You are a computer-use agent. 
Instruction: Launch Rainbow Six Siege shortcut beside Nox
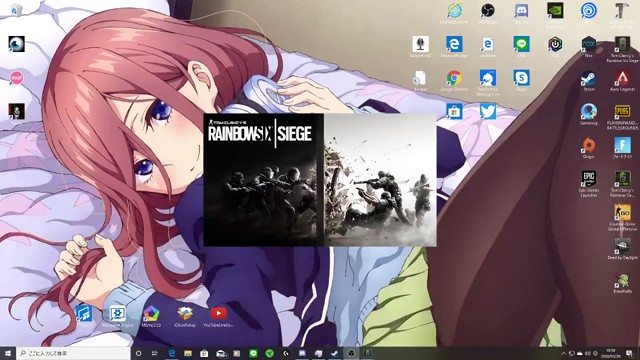(x=622, y=44)
